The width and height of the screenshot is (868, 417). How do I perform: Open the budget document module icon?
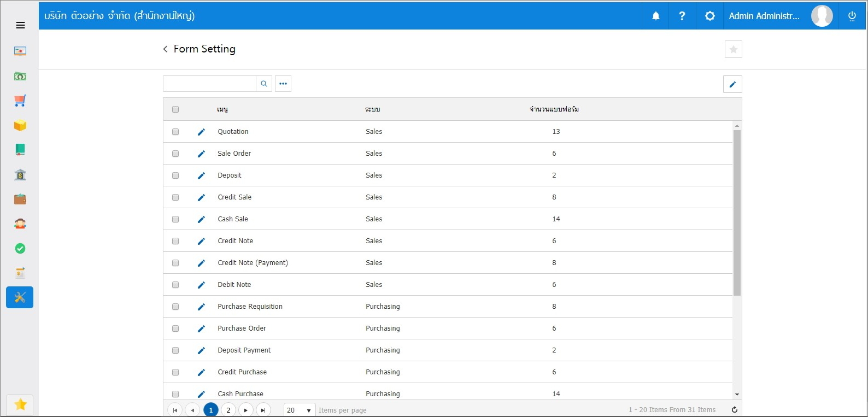coord(20,273)
